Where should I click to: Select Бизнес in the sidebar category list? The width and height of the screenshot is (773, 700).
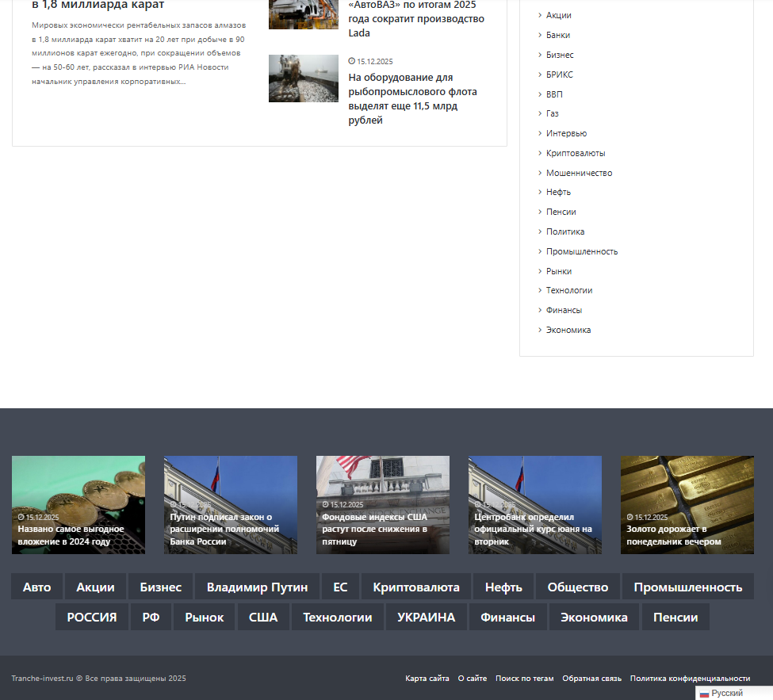click(560, 55)
